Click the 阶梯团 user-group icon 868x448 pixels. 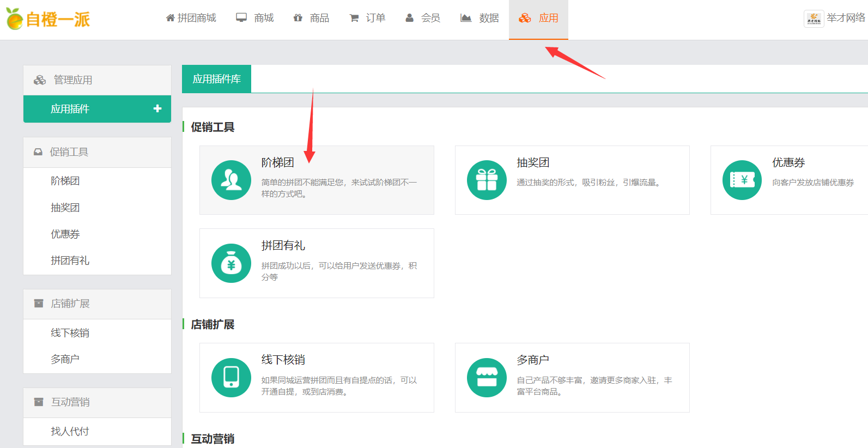pyautogui.click(x=231, y=180)
